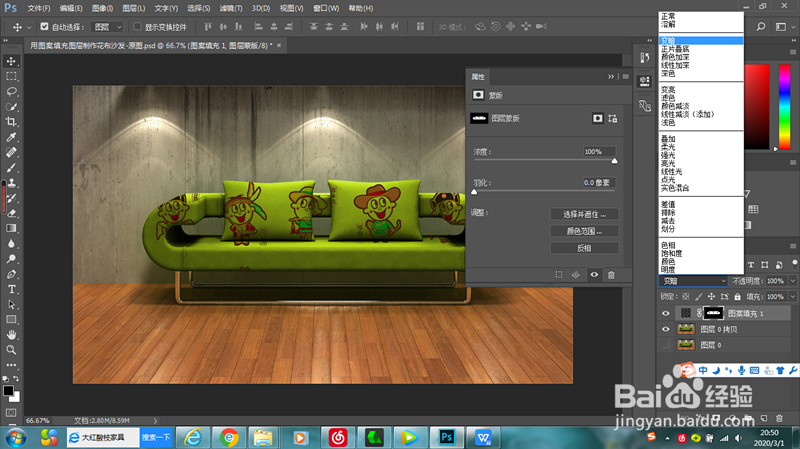Select the Horizontal Type tool
Screen dimensions: 800x449
11,289
